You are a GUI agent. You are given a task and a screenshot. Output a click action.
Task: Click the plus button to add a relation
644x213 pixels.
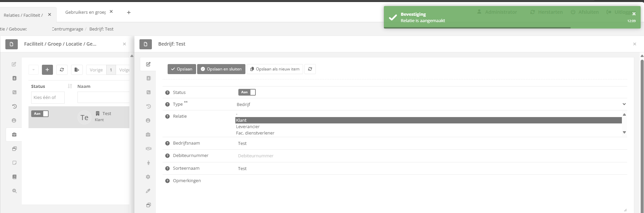tap(47, 70)
